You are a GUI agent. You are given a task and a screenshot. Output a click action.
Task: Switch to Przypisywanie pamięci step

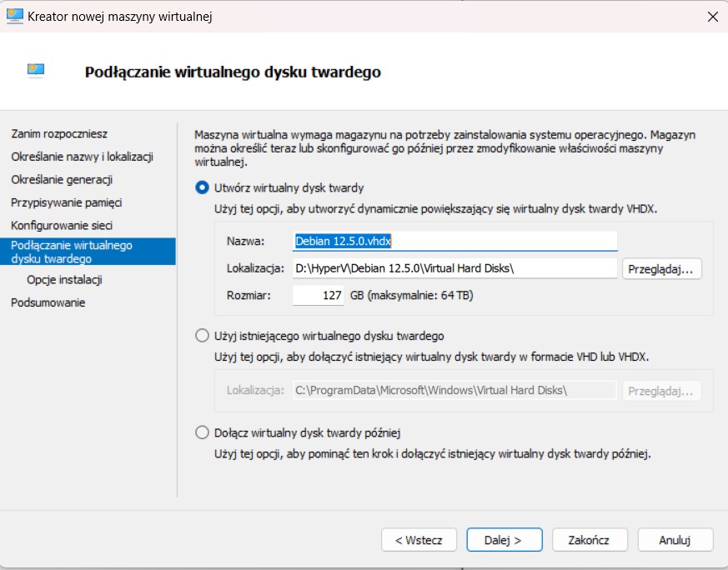(67, 202)
